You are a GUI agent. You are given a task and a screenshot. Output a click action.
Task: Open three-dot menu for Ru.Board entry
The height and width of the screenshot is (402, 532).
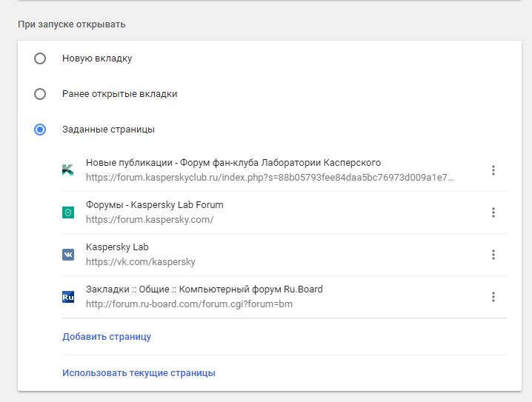(493, 297)
